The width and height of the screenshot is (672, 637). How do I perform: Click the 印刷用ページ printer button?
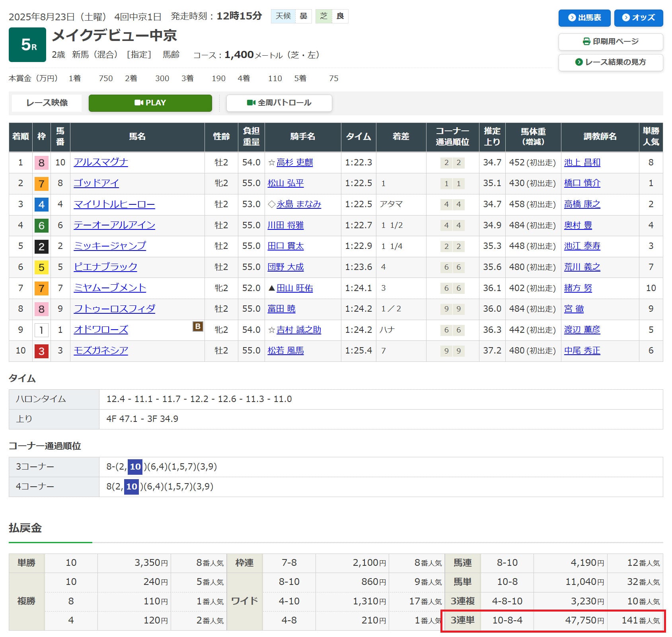point(610,42)
